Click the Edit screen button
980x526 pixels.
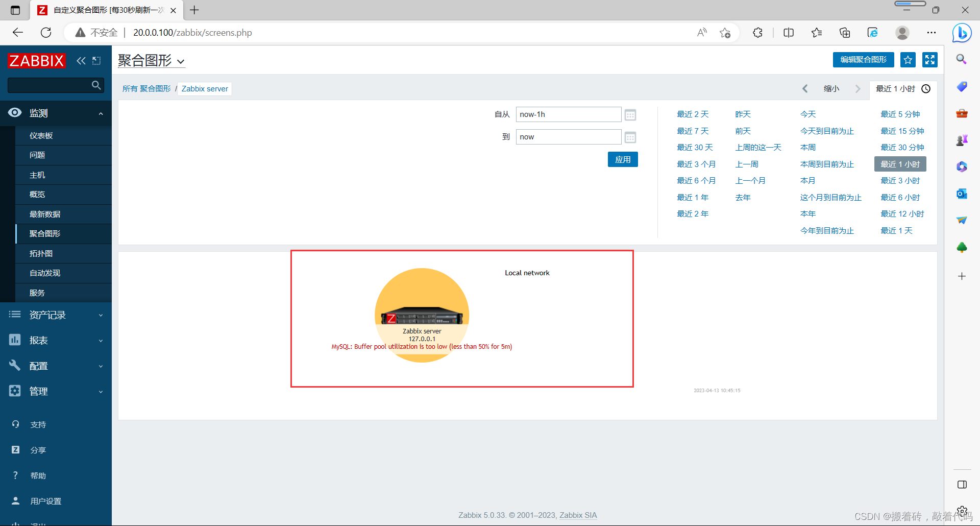pyautogui.click(x=863, y=60)
